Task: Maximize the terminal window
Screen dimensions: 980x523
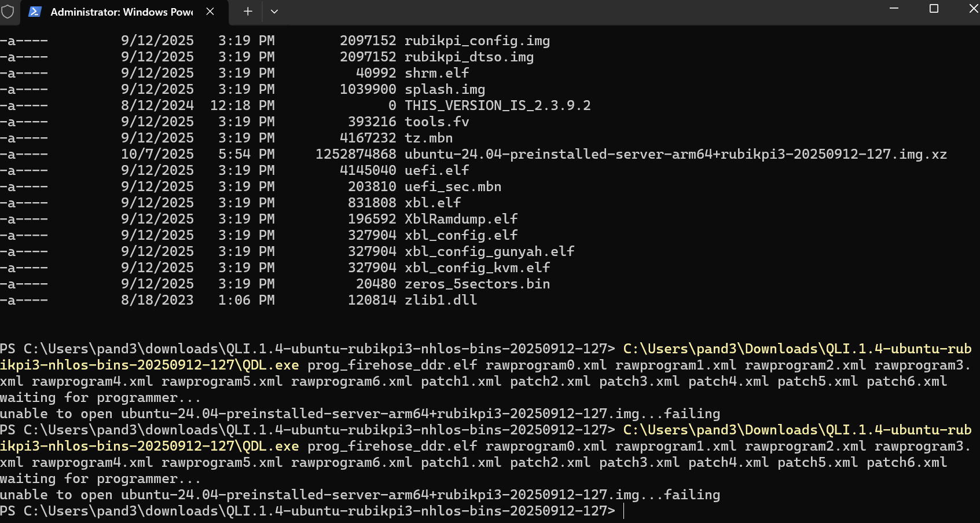Action: [934, 9]
